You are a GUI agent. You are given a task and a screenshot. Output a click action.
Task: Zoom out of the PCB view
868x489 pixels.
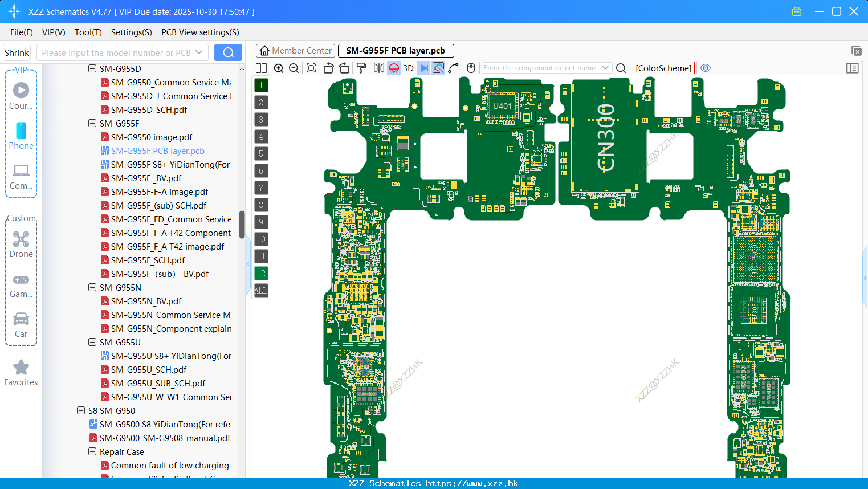click(x=294, y=68)
